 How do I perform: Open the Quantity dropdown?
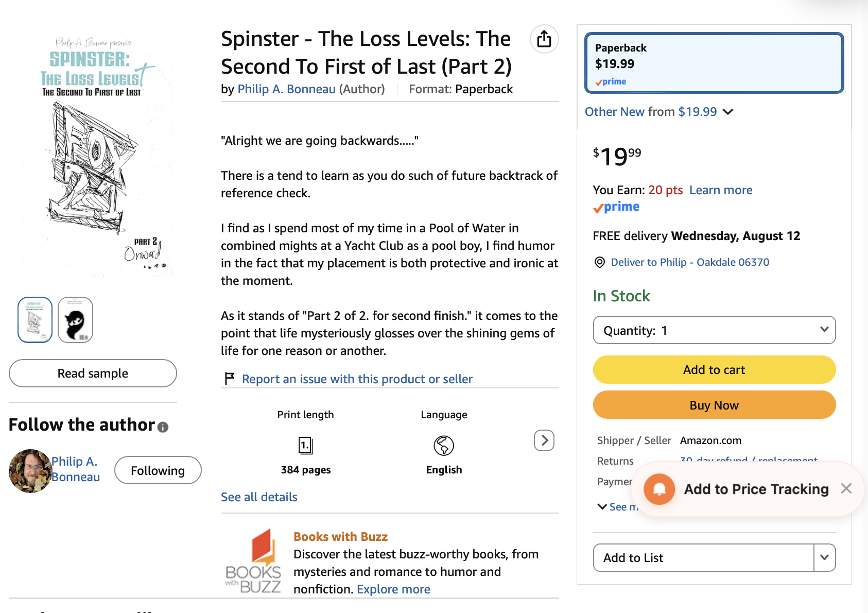pyautogui.click(x=714, y=330)
